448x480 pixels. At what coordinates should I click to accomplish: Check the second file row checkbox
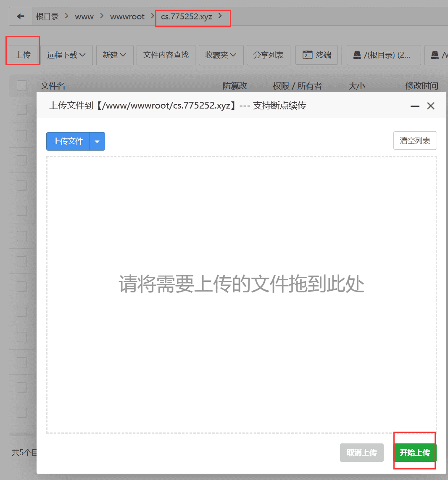click(x=21, y=135)
